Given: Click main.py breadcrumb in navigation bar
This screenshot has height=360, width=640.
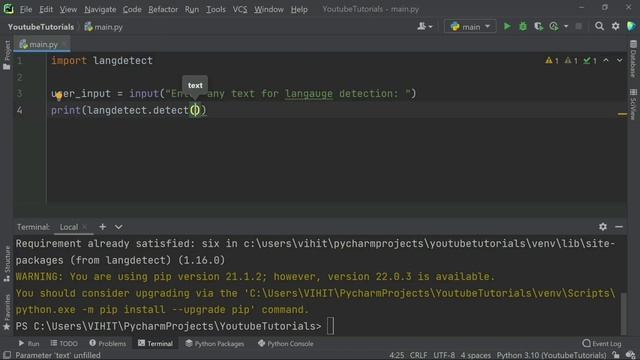Looking at the screenshot, I should click(x=104, y=27).
